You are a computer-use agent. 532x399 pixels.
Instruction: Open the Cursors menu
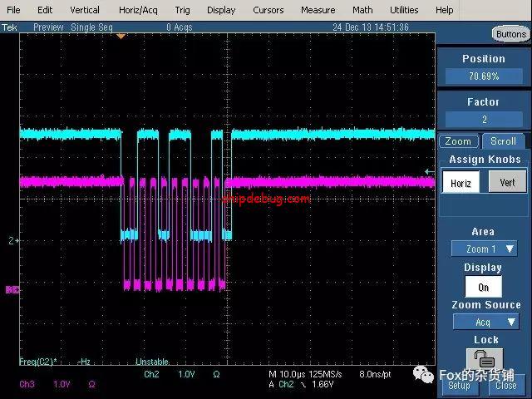click(x=268, y=10)
